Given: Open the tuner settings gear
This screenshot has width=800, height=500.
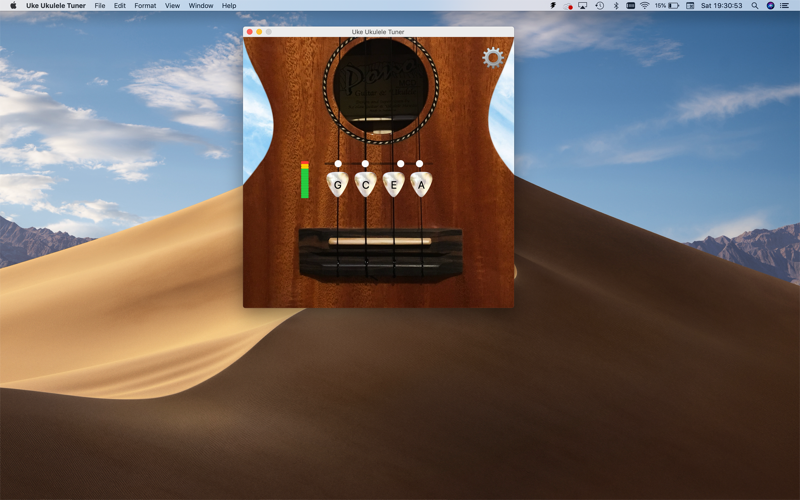Looking at the screenshot, I should pos(493,58).
